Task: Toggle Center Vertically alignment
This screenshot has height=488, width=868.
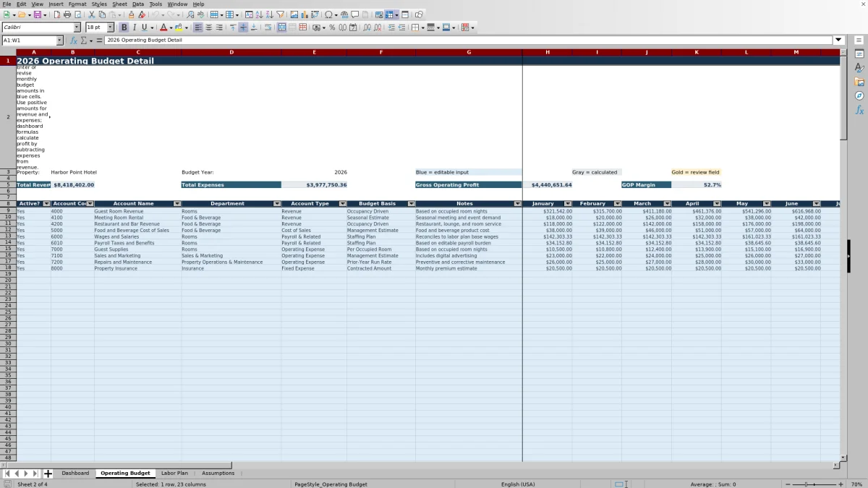Action: [x=243, y=27]
